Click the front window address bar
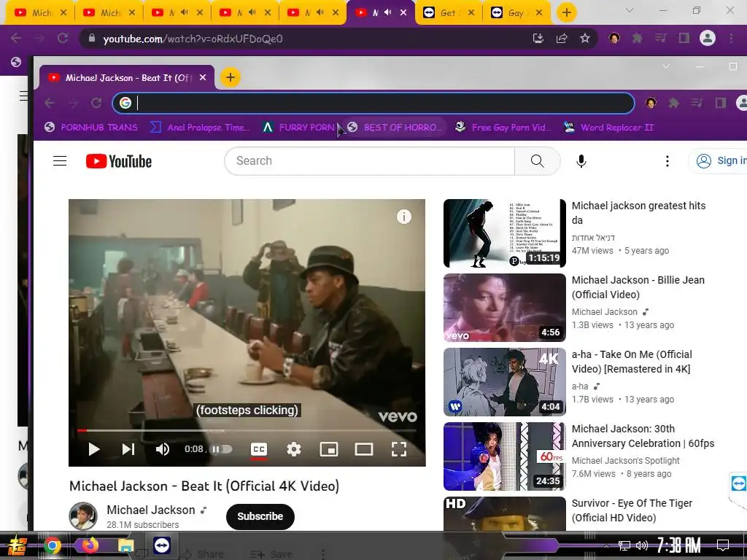Screen dimensions: 747x560 coord(373,103)
